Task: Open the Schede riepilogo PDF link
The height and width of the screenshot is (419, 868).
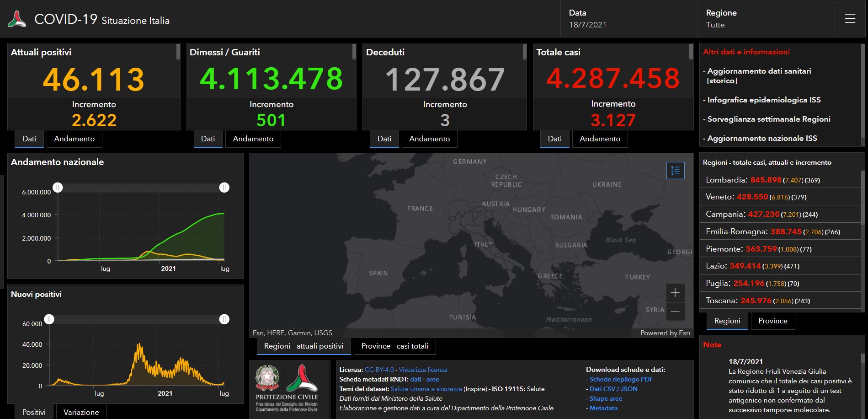Action: click(620, 379)
